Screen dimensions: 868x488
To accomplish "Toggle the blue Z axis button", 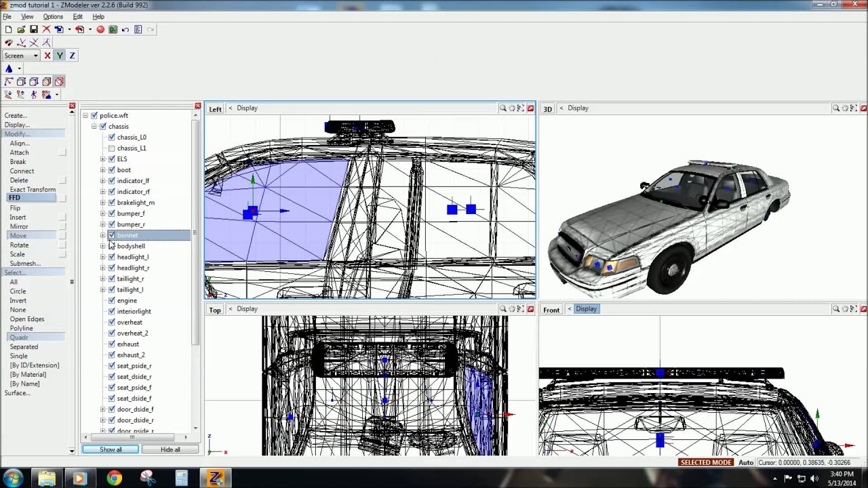I will pyautogui.click(x=72, y=56).
